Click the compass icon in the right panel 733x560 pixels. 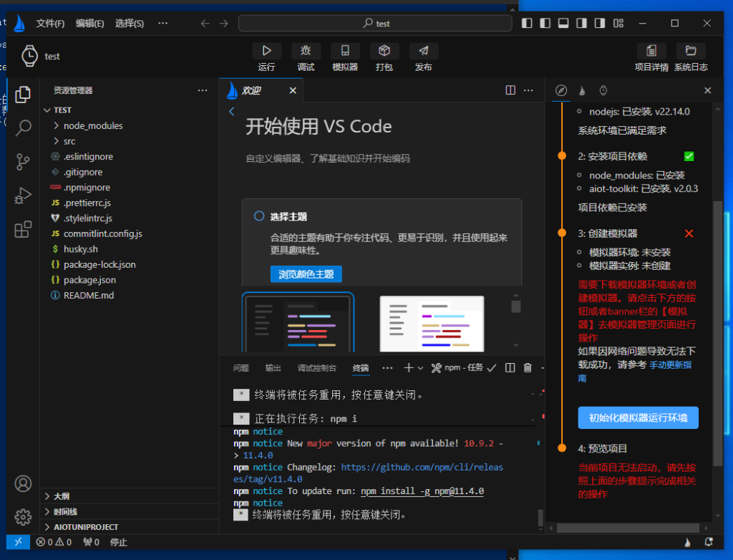pyautogui.click(x=561, y=90)
